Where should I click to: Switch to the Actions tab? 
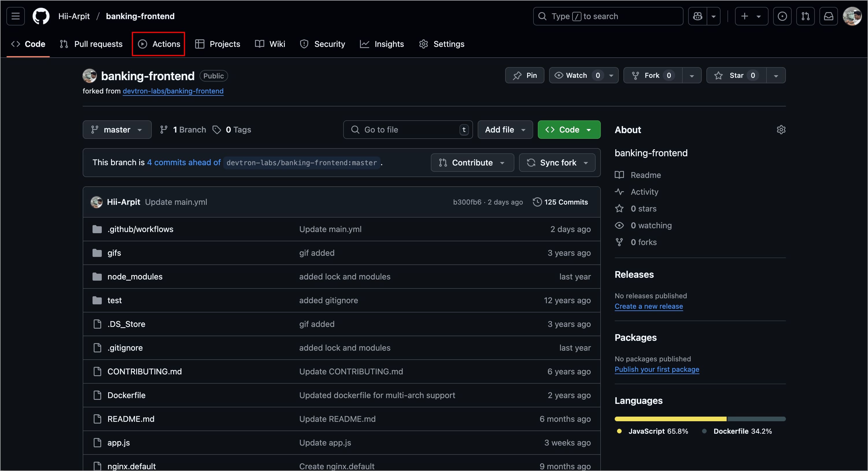[x=159, y=44]
